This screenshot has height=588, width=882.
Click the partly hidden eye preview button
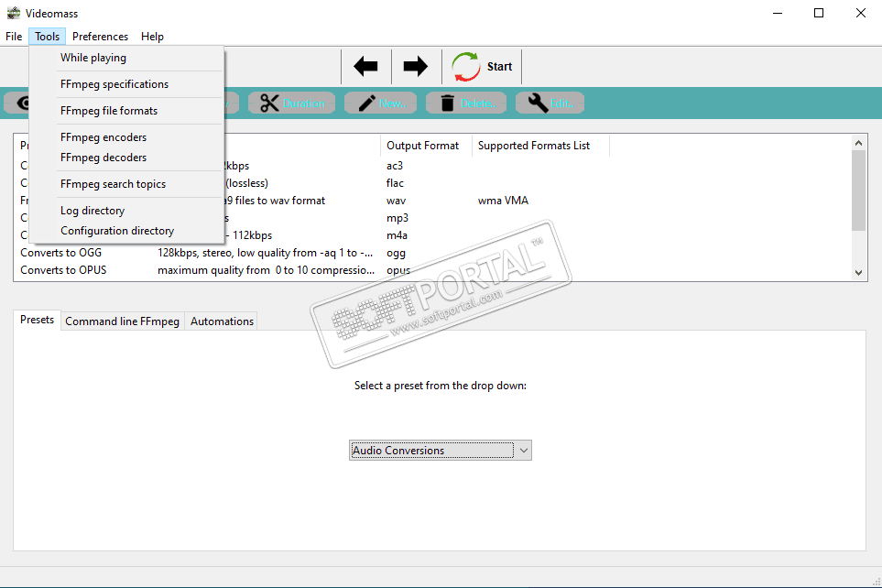(x=16, y=103)
